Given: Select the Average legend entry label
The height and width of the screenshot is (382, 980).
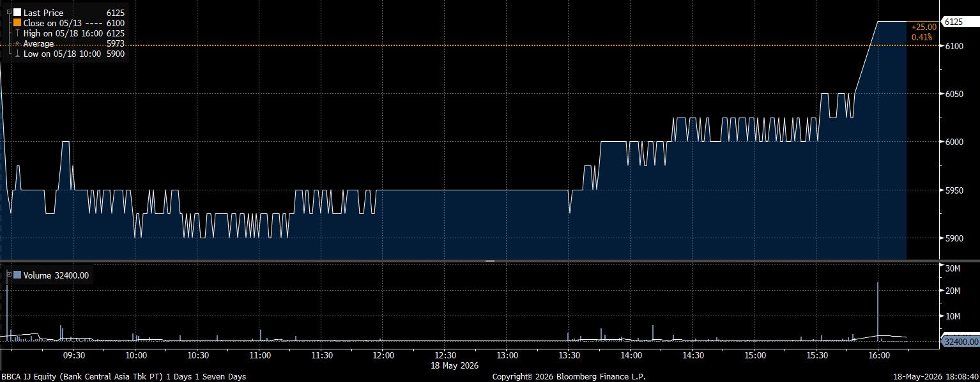Looking at the screenshot, I should pos(38,43).
